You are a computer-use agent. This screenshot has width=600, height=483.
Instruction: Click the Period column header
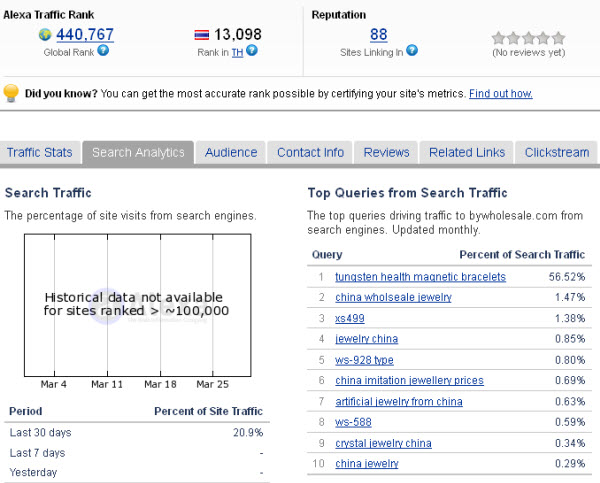tap(26, 411)
